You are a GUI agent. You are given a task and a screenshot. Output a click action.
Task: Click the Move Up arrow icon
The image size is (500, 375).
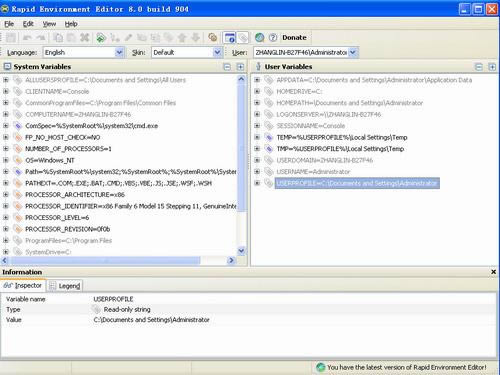tap(182, 38)
